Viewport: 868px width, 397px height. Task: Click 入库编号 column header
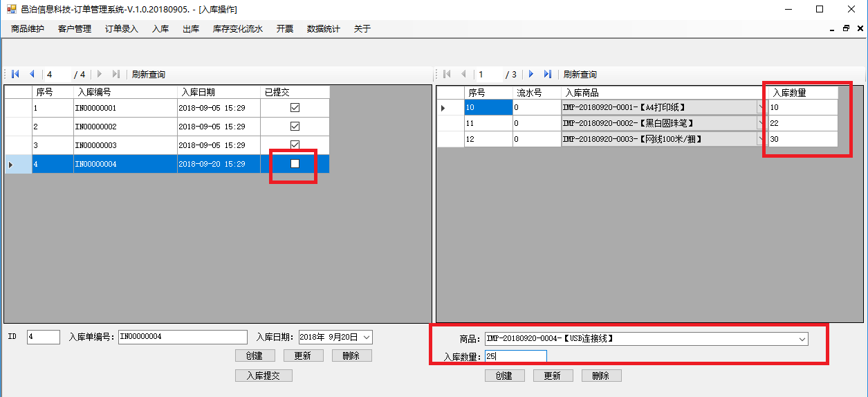point(125,92)
